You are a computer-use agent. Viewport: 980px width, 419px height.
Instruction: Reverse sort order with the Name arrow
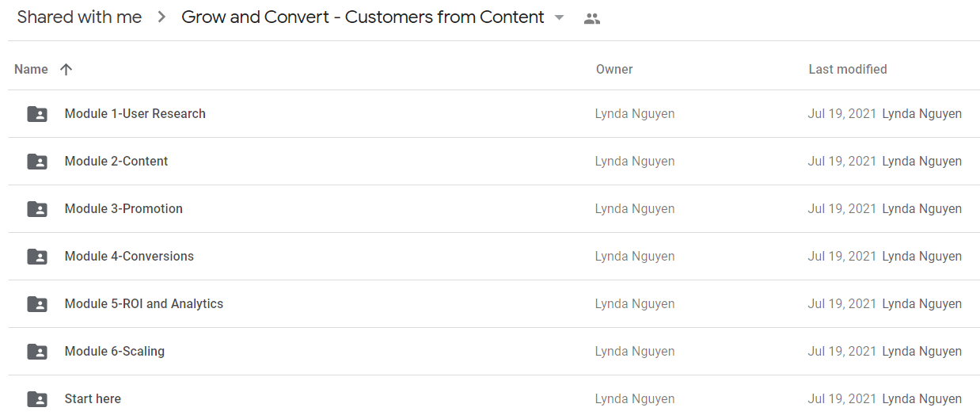point(66,70)
